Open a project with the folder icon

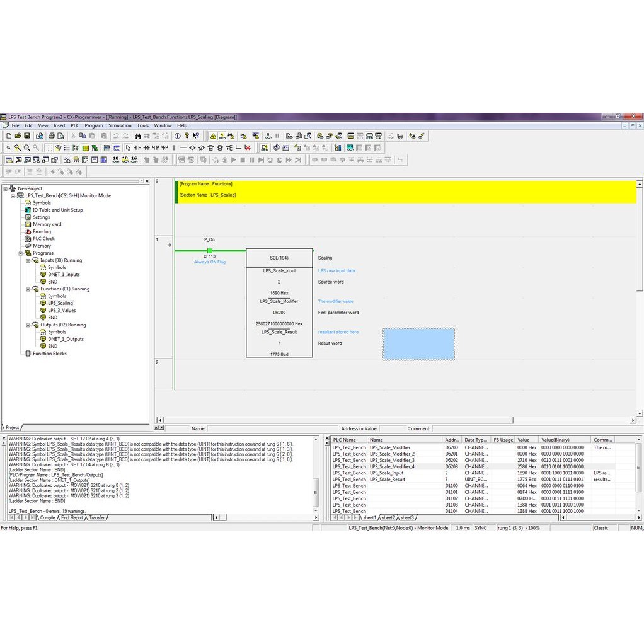tap(18, 136)
